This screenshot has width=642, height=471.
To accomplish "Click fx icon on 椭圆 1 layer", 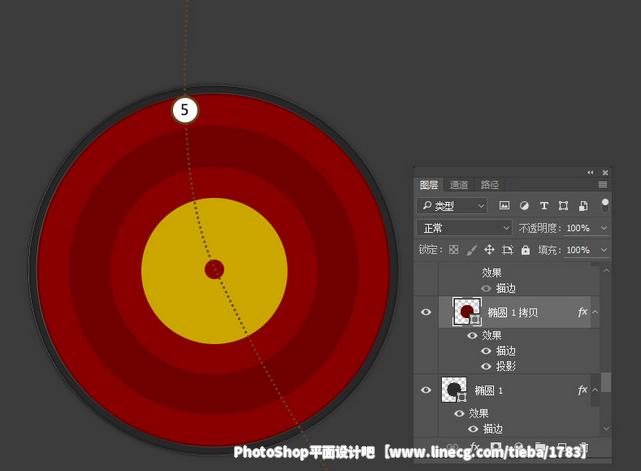I will pyautogui.click(x=582, y=390).
